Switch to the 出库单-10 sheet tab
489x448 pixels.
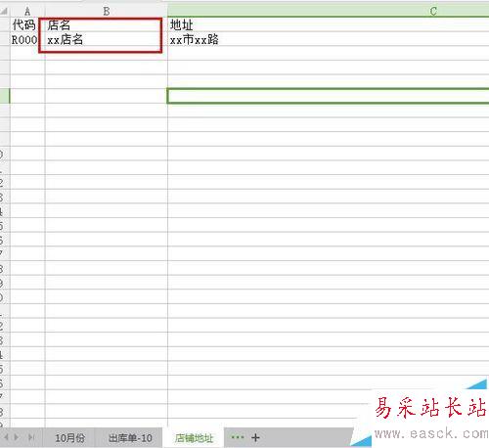pyautogui.click(x=130, y=438)
